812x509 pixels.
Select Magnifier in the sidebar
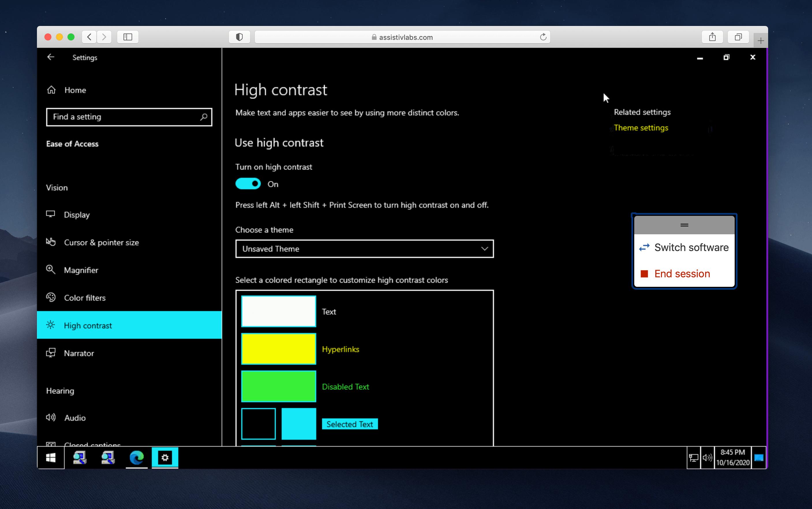(81, 270)
